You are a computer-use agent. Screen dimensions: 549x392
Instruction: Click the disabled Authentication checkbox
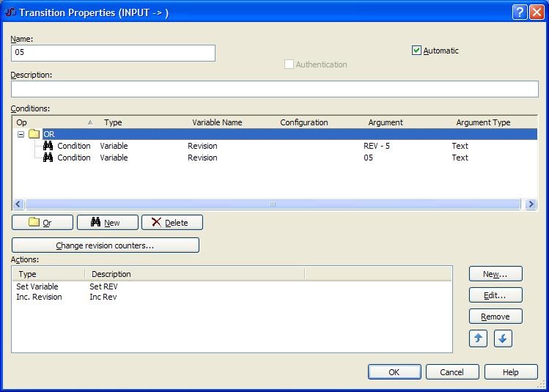(289, 64)
